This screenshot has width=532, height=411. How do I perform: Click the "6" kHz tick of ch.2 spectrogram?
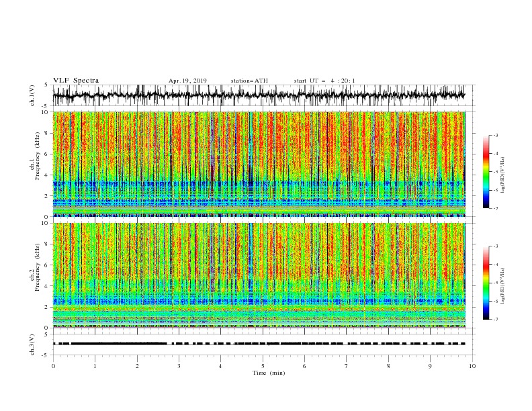point(46,265)
